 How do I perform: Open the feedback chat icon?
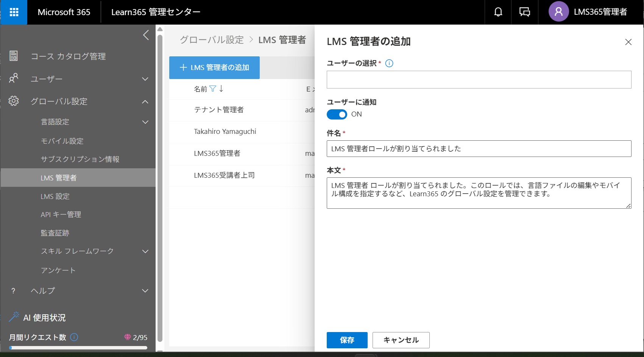524,12
